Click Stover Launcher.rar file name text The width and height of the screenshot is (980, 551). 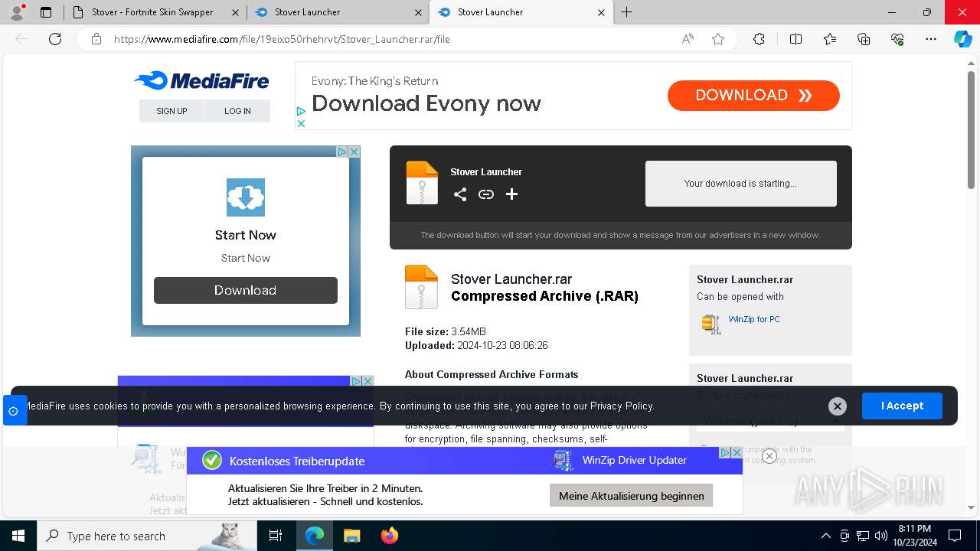click(511, 279)
